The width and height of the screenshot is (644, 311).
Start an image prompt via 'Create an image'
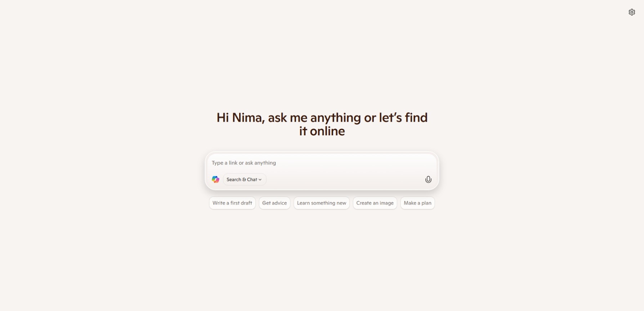pyautogui.click(x=375, y=203)
